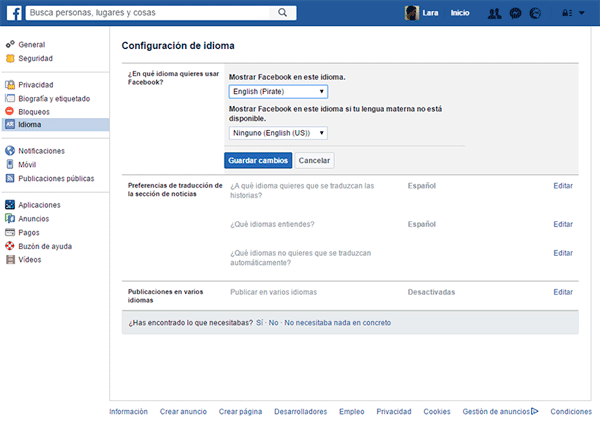600x430 pixels.
Task: Open the Empleo footer link
Action: click(x=351, y=411)
